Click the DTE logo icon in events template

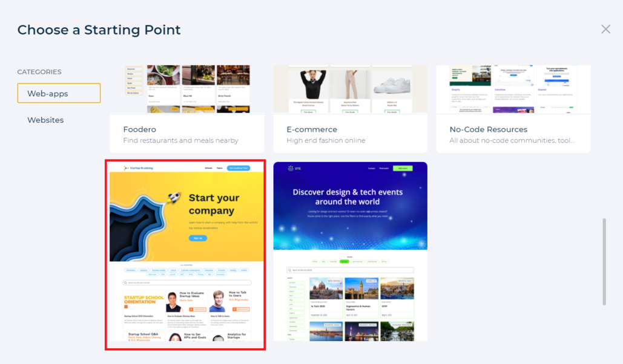[x=291, y=168]
